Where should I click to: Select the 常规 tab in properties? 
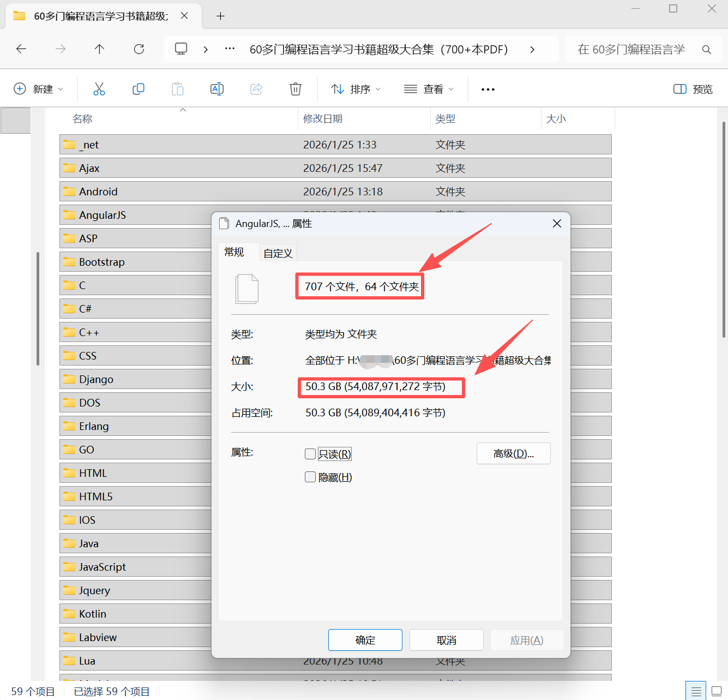pyautogui.click(x=234, y=252)
